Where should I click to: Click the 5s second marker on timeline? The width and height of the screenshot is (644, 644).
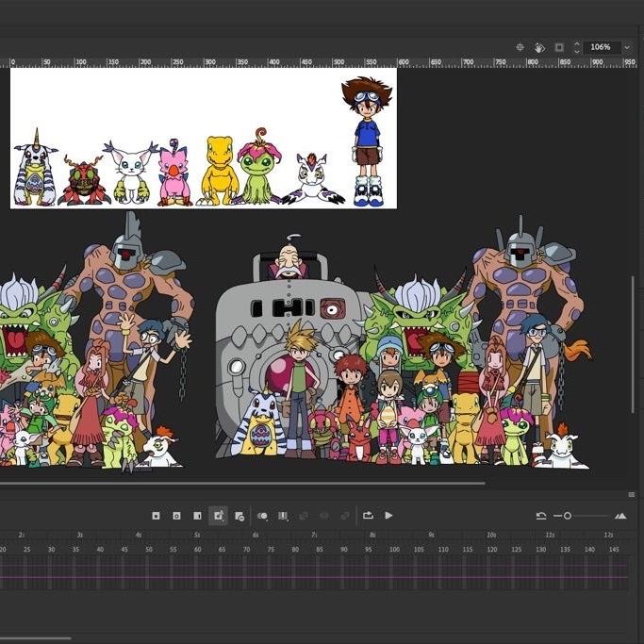(x=197, y=535)
